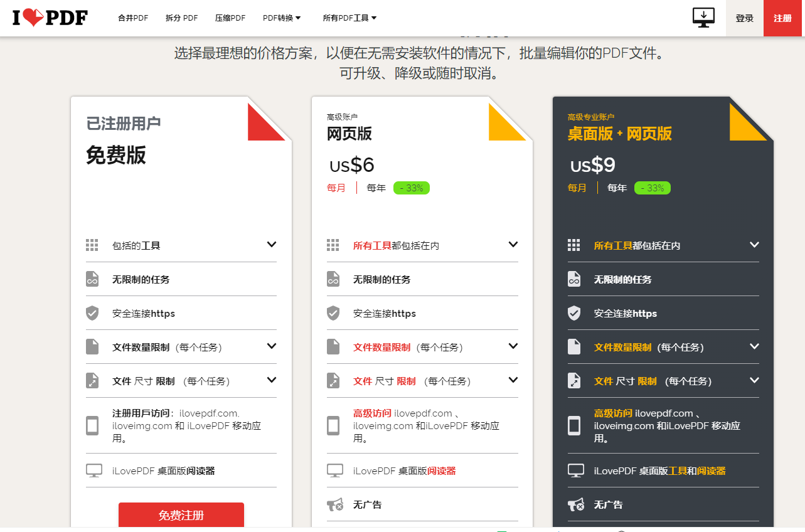Viewport: 805px width, 532px height.
Task: Click green -33% badge in 网页版 plan
Action: 412,188
